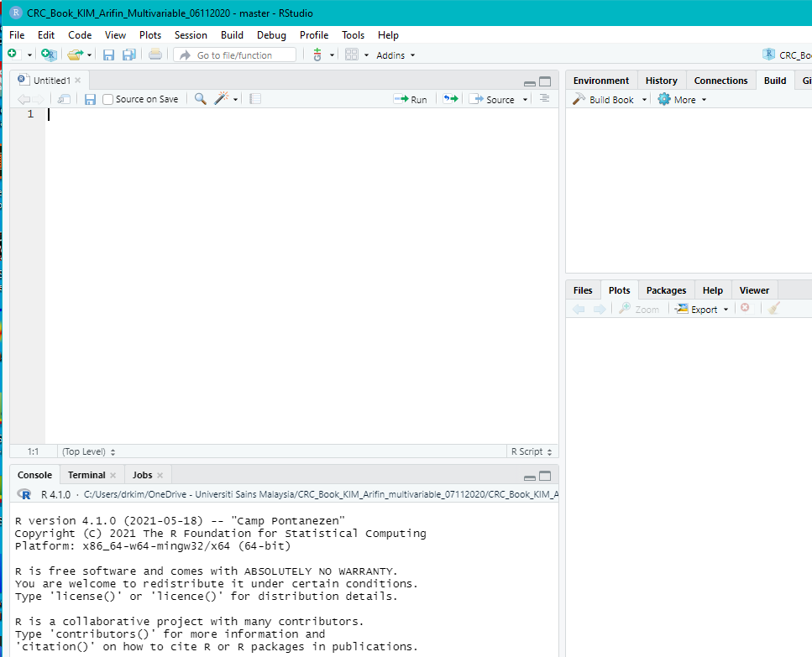Image resolution: width=812 pixels, height=657 pixels.
Task: Run the current line of code
Action: pyautogui.click(x=410, y=98)
